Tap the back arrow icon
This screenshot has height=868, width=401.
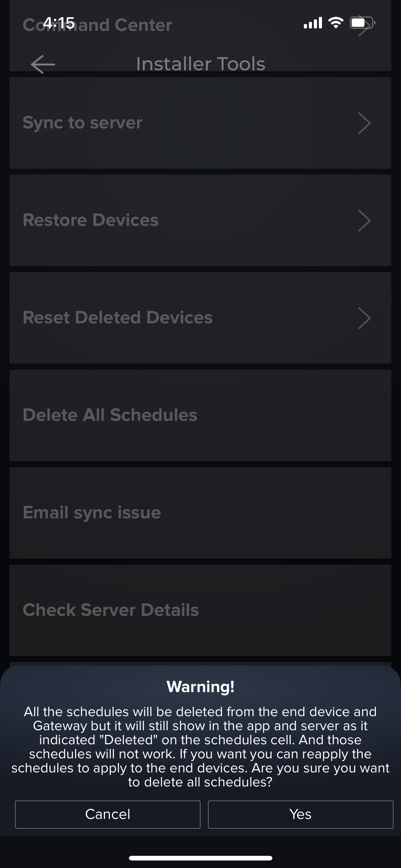point(43,64)
